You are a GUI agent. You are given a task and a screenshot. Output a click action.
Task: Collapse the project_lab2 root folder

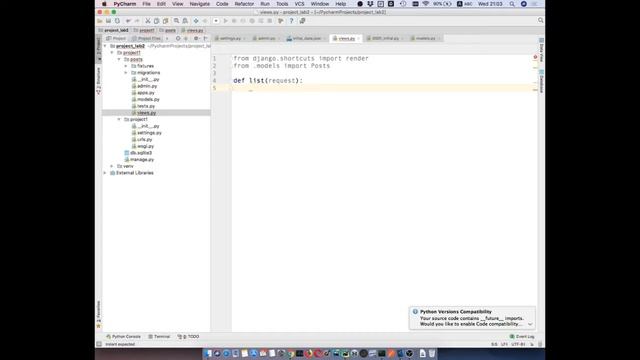point(105,46)
